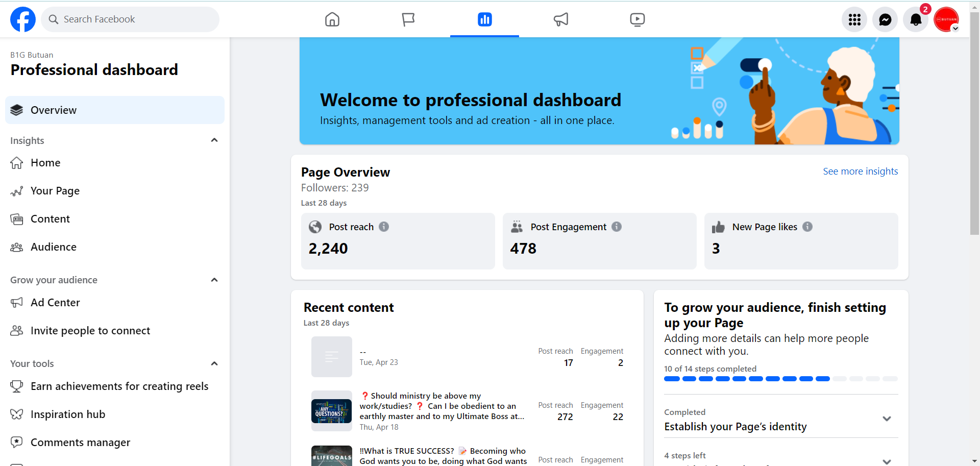Click the Followers: 239 text
The height and width of the screenshot is (466, 980).
(335, 188)
